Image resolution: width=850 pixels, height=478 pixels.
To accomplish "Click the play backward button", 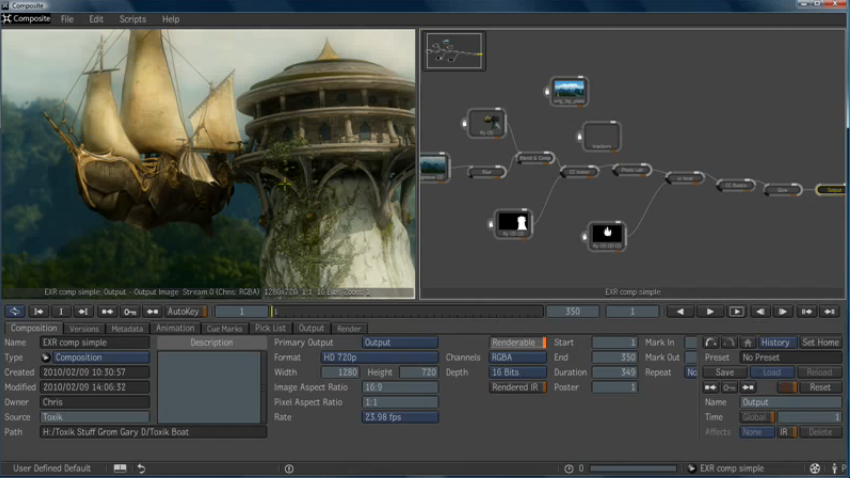I will (x=682, y=312).
